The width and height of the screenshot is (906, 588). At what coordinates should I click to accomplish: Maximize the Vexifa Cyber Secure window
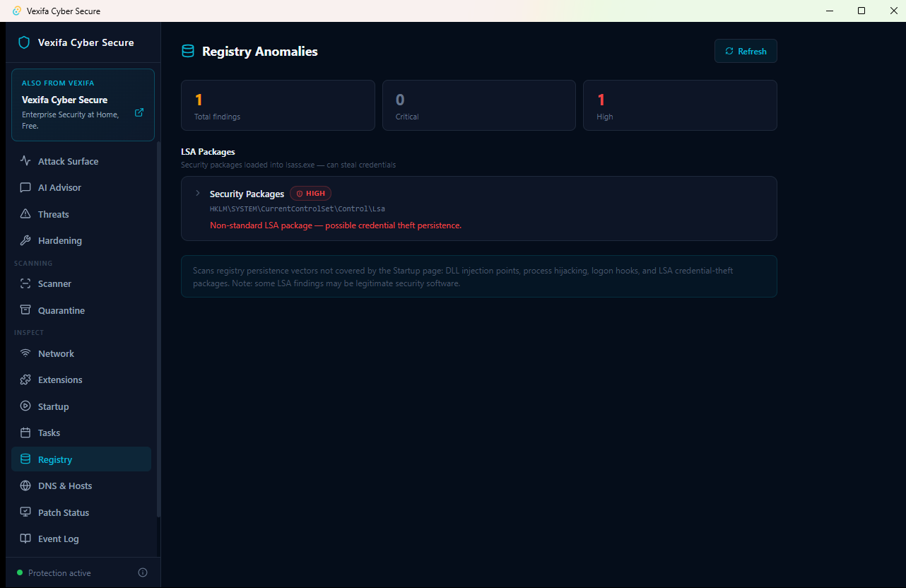861,11
